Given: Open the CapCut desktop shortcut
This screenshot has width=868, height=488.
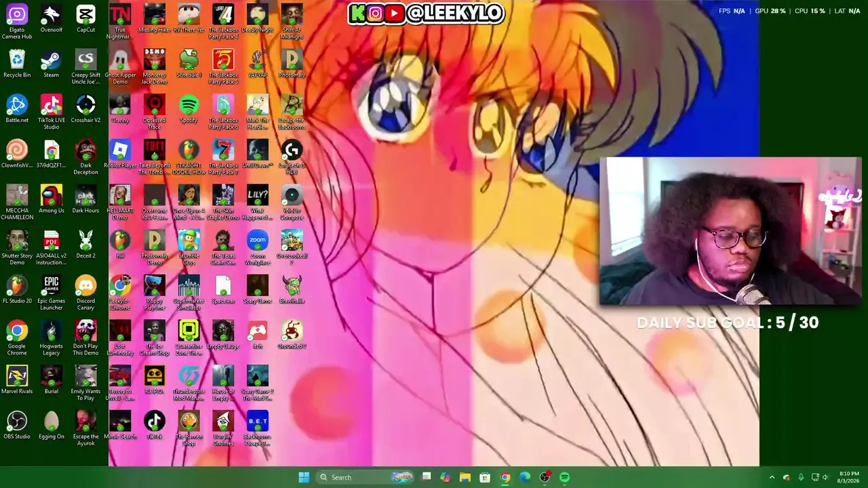Looking at the screenshot, I should click(x=85, y=19).
